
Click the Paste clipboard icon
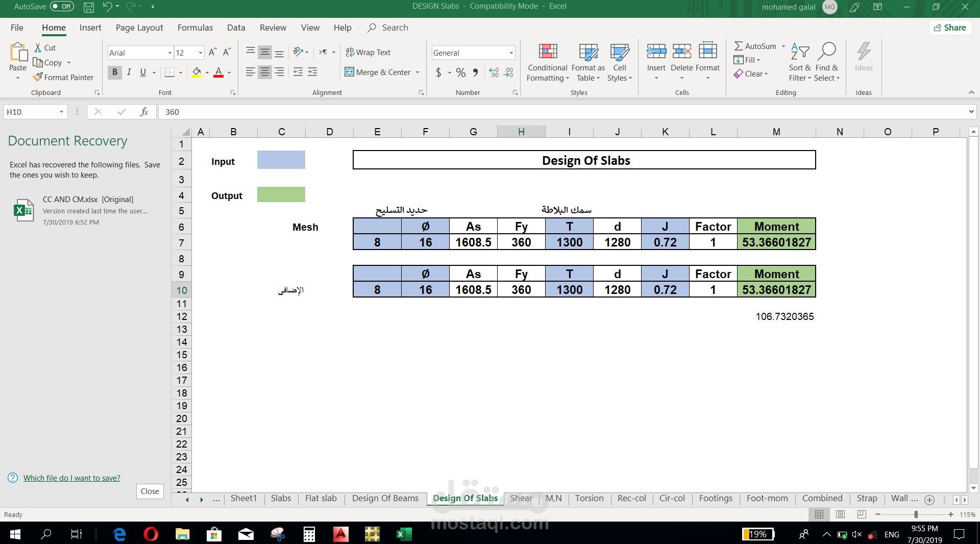(x=18, y=52)
